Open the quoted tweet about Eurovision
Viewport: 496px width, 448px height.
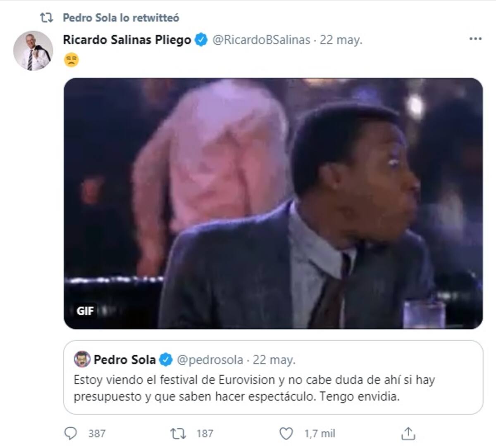[x=273, y=377]
